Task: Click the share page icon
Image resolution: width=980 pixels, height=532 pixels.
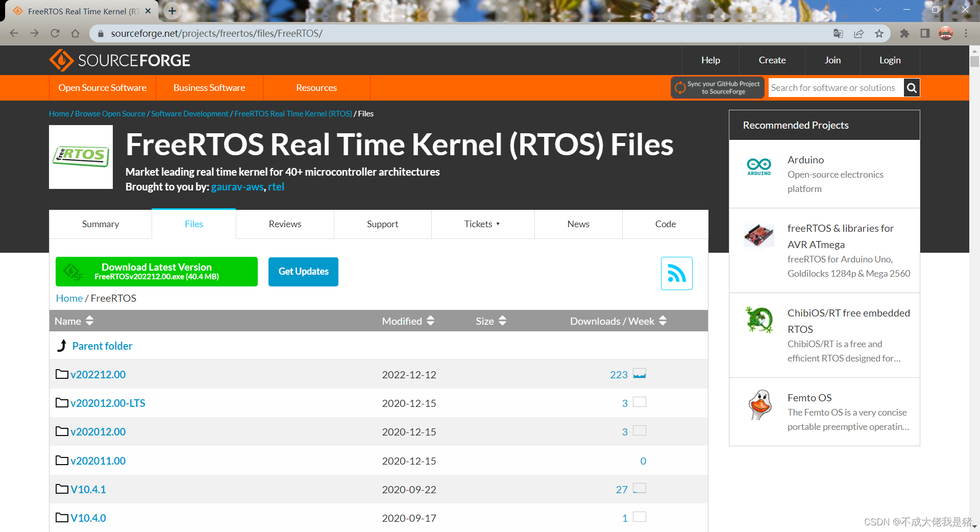Action: tap(859, 33)
